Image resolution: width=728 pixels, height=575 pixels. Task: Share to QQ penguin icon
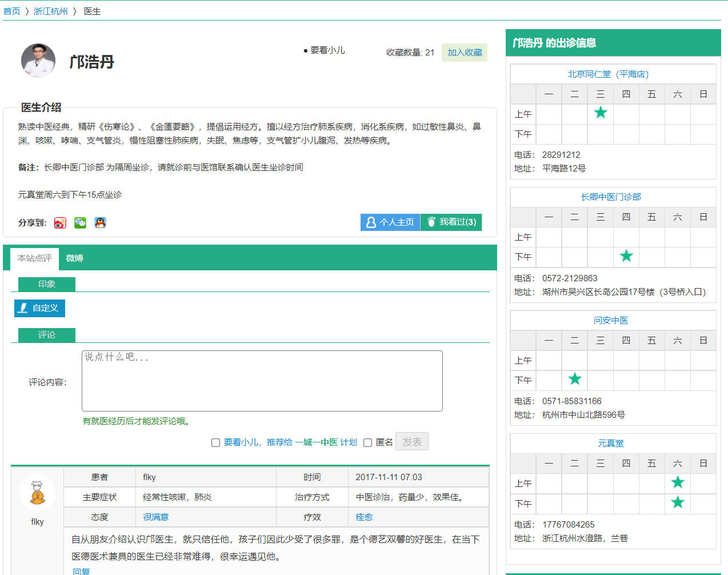(x=100, y=223)
